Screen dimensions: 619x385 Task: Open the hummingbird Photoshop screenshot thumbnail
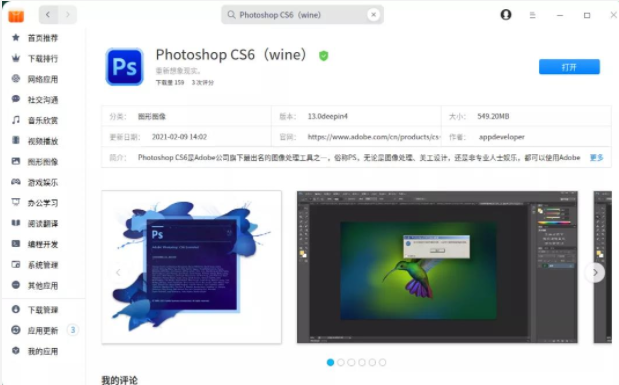[437, 267]
